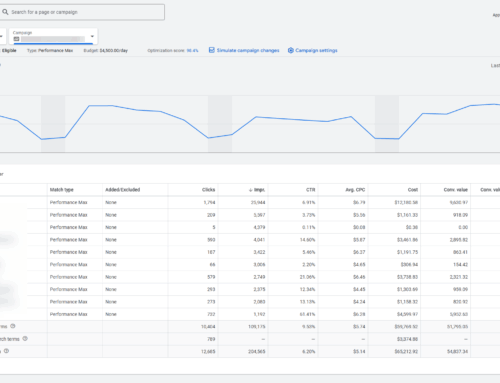Click the None cell in the 2.20% CTR row
500x383 pixels.
[x=111, y=265]
